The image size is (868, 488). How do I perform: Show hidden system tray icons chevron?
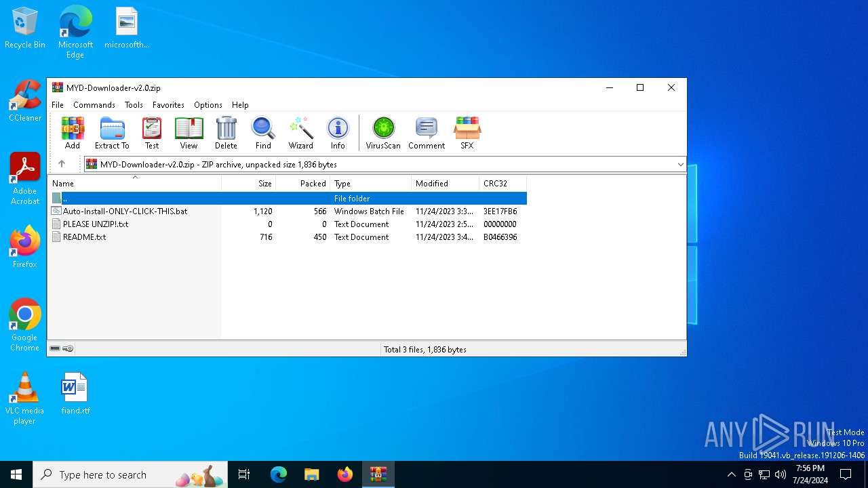[731, 474]
